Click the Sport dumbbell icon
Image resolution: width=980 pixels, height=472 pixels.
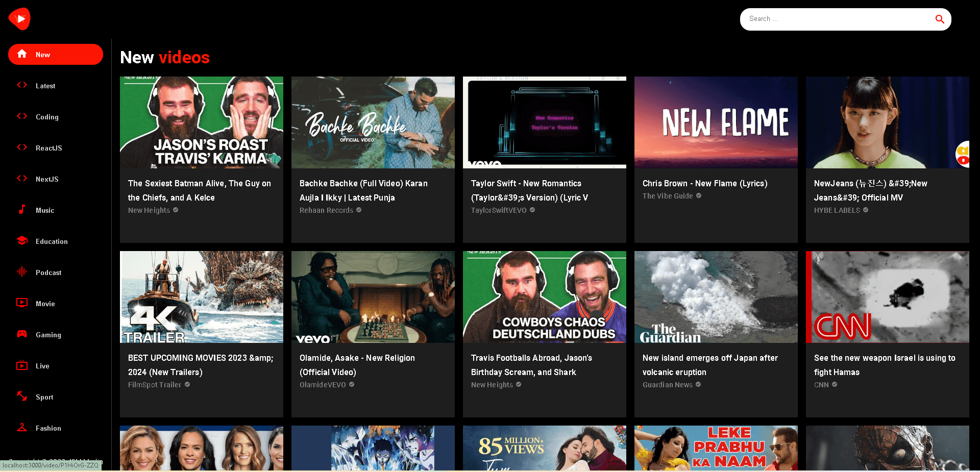coord(22,396)
